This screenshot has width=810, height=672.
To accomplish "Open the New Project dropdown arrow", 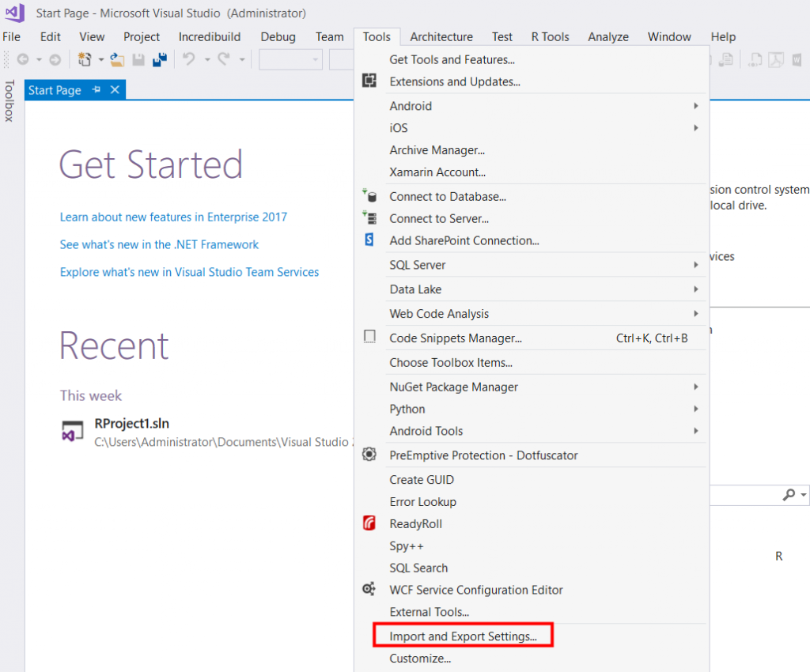I will [100, 60].
